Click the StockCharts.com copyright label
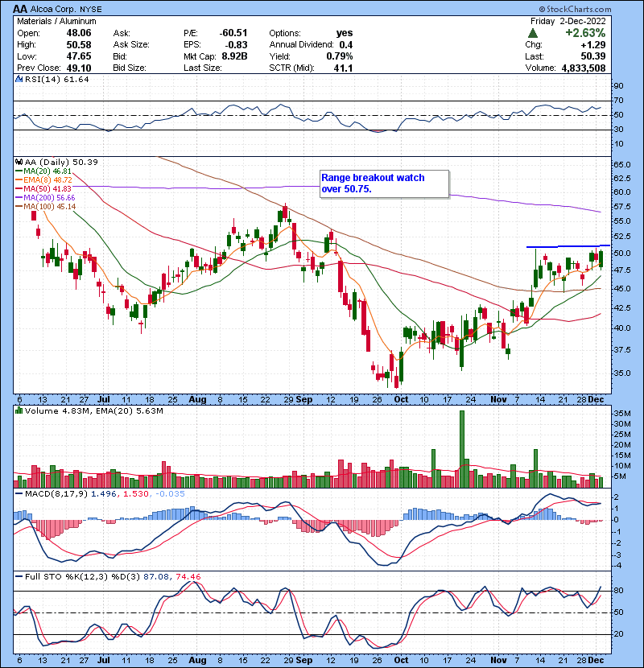 575,9
